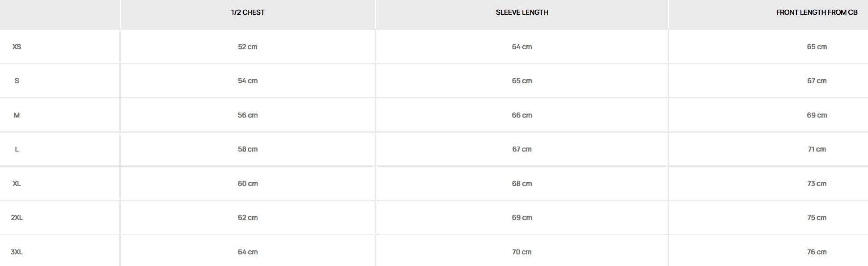Click the 52 cm chest value

click(248, 46)
